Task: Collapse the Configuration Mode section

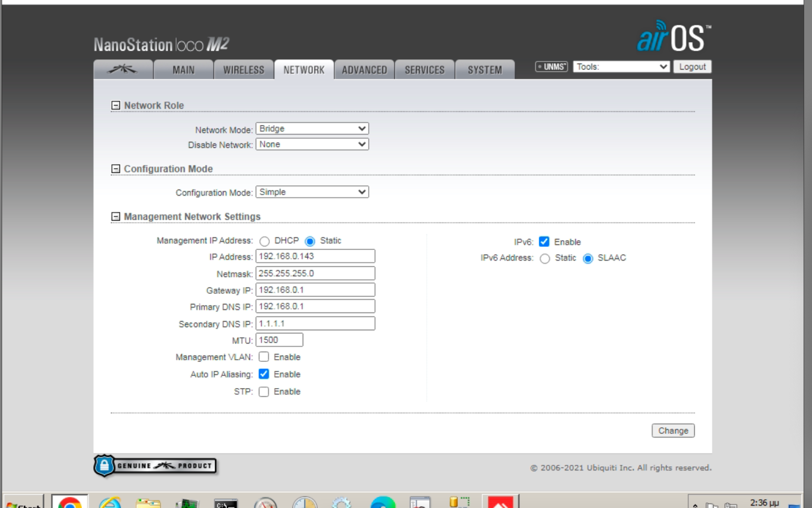Action: click(x=116, y=168)
